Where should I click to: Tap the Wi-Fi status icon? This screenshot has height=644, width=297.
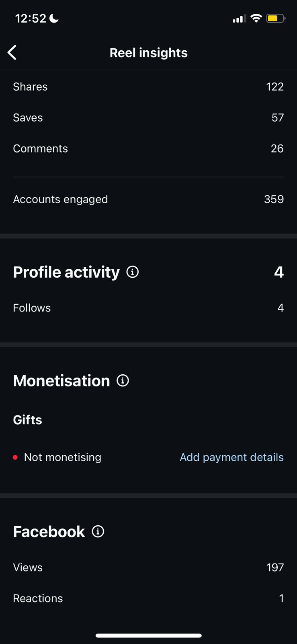(256, 18)
